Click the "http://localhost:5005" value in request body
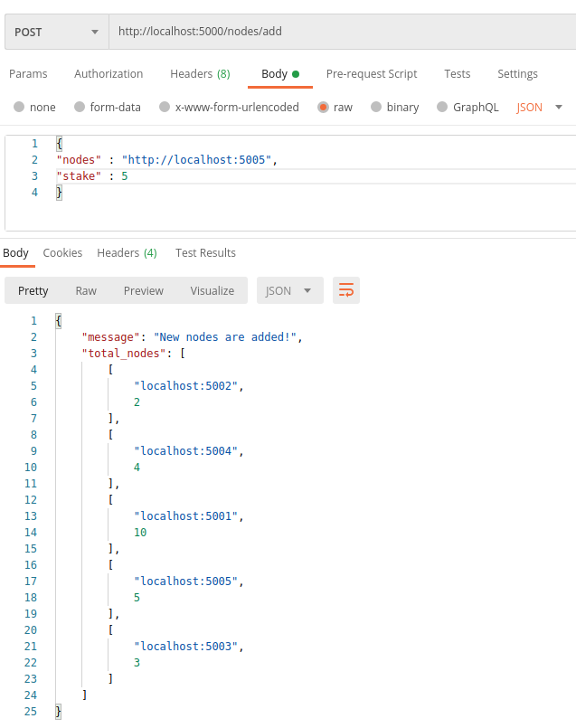 (196, 160)
